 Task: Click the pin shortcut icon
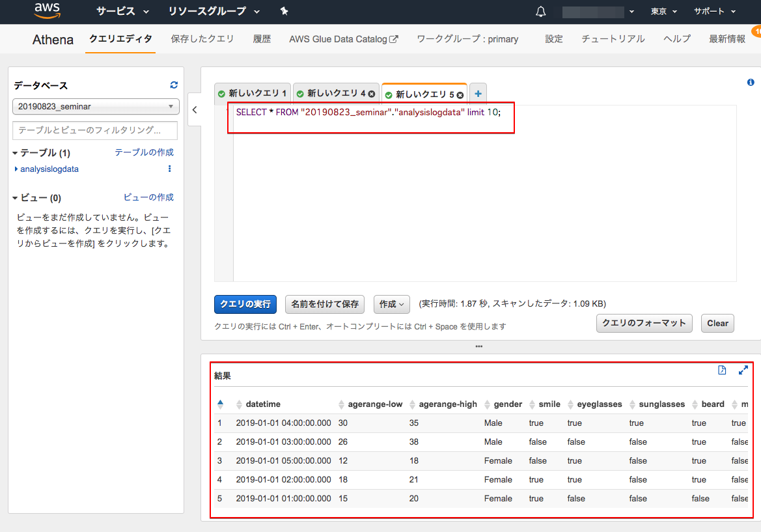click(x=284, y=11)
